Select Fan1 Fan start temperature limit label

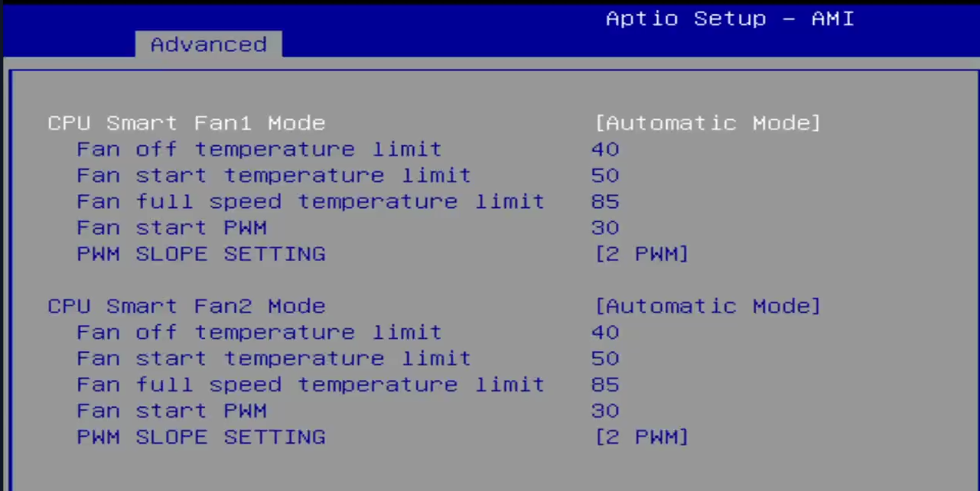click(x=274, y=176)
